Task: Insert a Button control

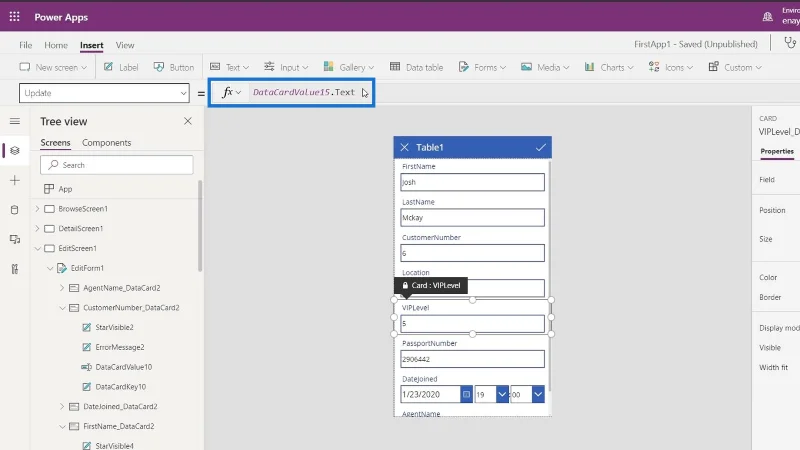Action: 174,67
